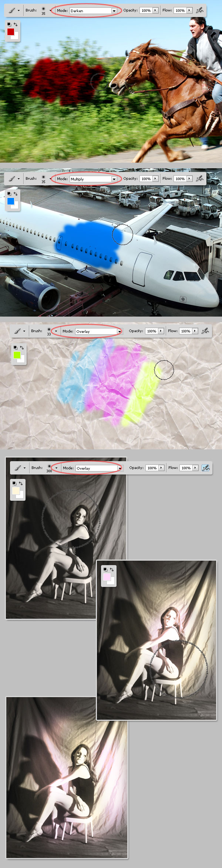Enable airbrush in the Multiply options bar
Screen dimensions: 222x868
(200, 179)
